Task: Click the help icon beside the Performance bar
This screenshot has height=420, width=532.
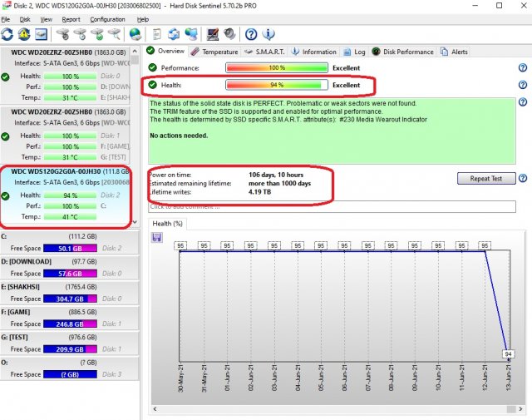Action: (523, 68)
